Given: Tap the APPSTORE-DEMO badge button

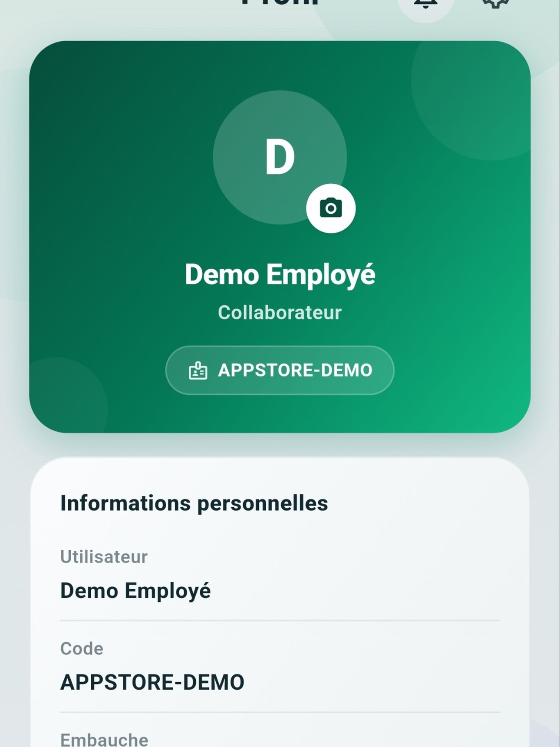Looking at the screenshot, I should pyautogui.click(x=280, y=370).
